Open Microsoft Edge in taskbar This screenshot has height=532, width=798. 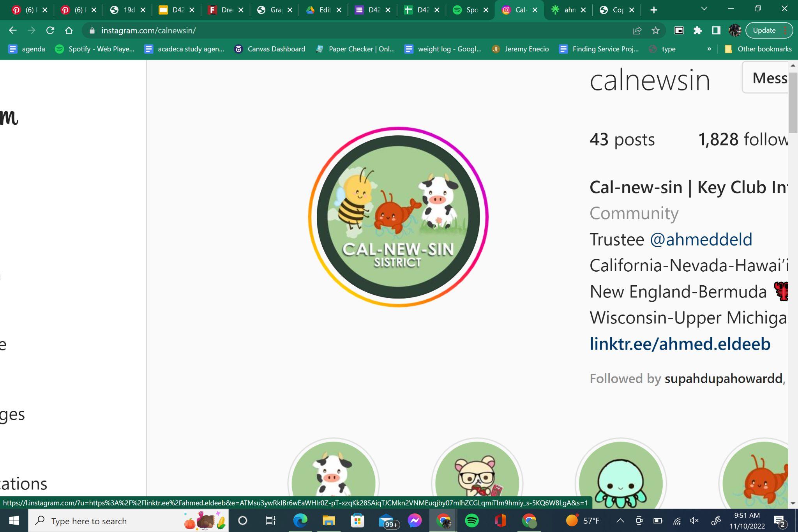coord(300,521)
